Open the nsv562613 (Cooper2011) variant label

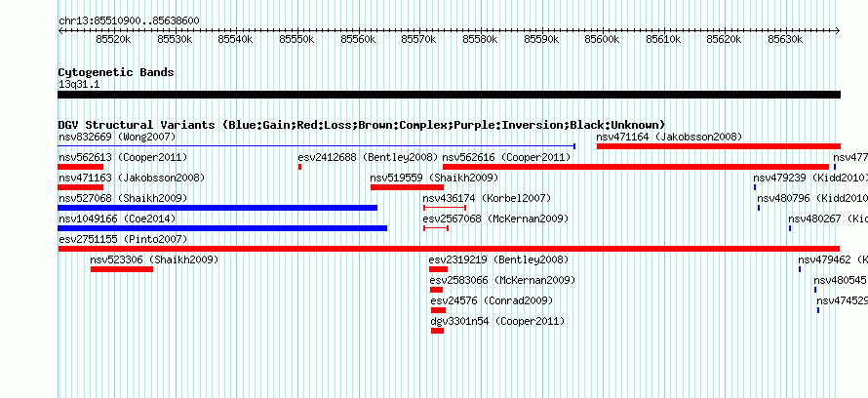(x=122, y=157)
